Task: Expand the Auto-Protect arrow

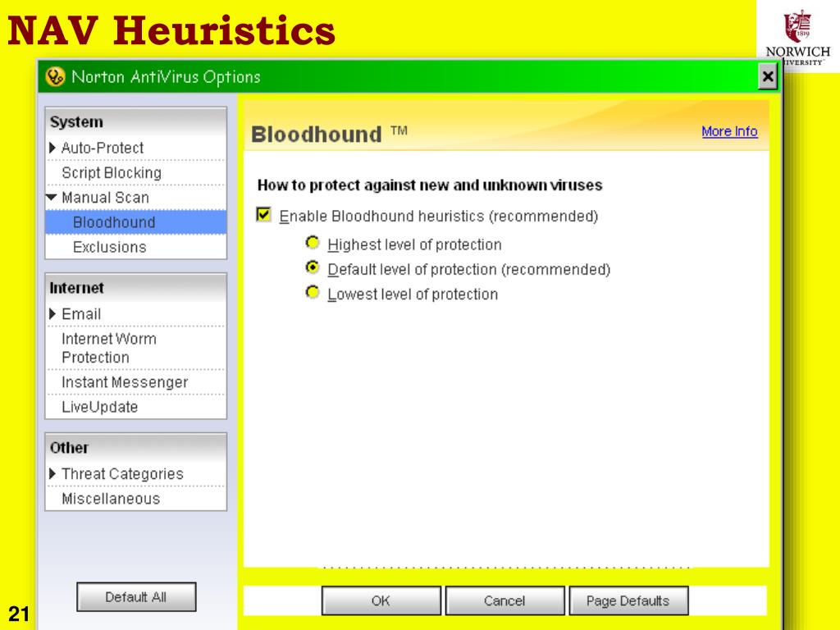Action: click(x=52, y=148)
